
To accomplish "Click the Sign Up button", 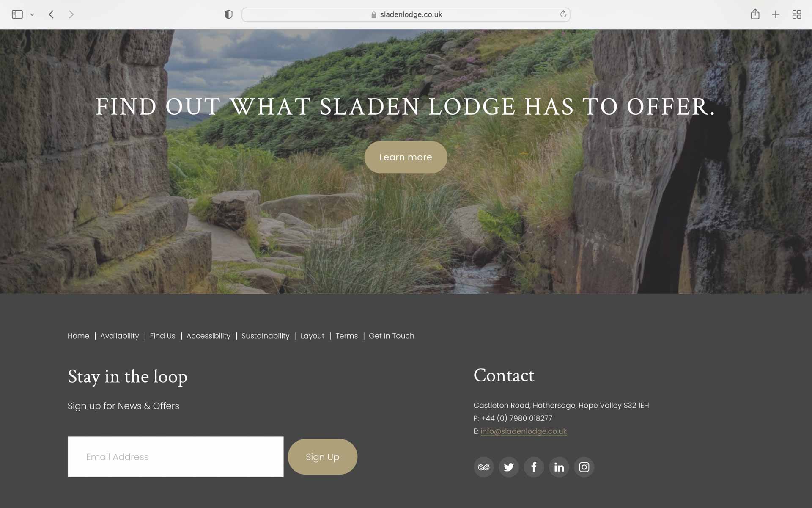I will pos(322,457).
